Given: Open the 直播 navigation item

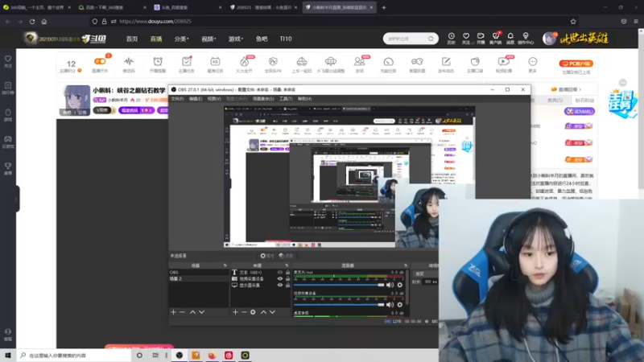Looking at the screenshot, I should tap(156, 39).
